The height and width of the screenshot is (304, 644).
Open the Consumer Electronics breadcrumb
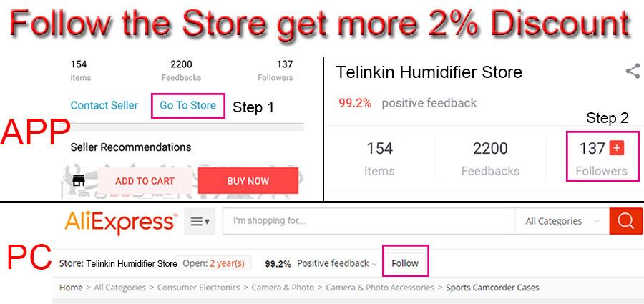point(199,288)
